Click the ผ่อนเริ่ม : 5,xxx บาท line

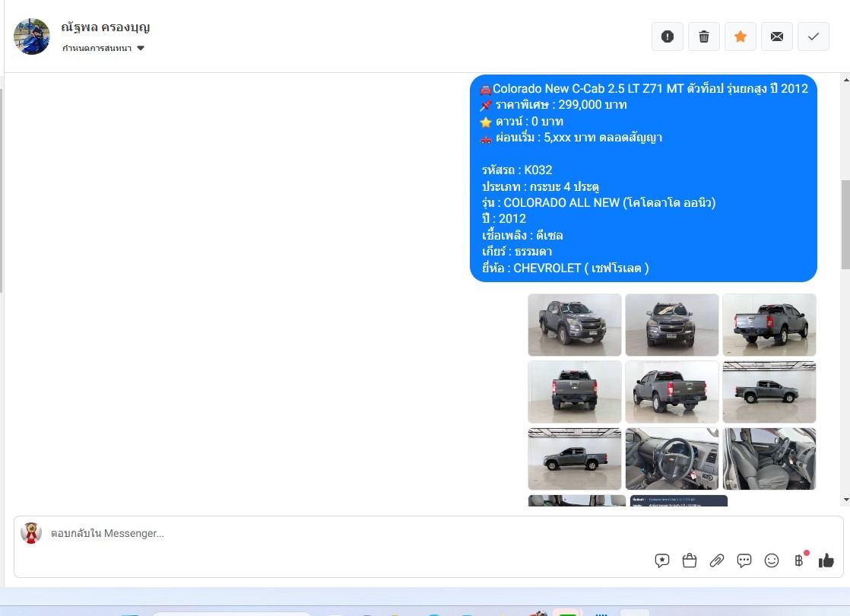click(572, 138)
